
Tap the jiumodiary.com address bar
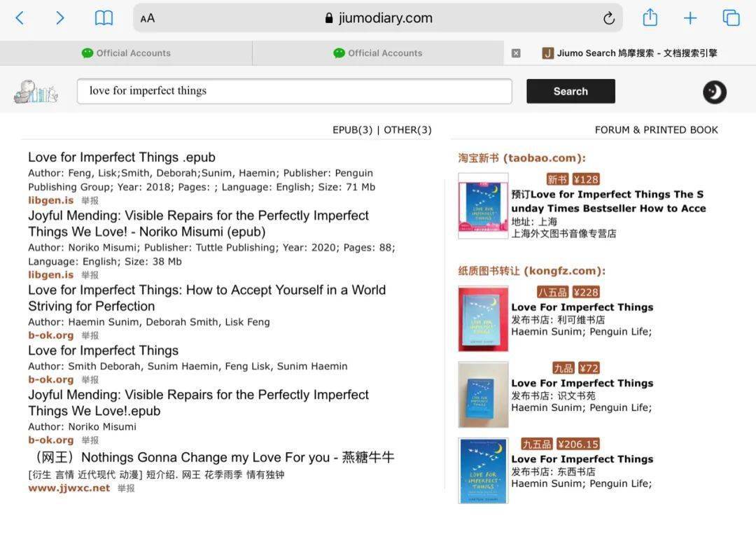tap(378, 18)
